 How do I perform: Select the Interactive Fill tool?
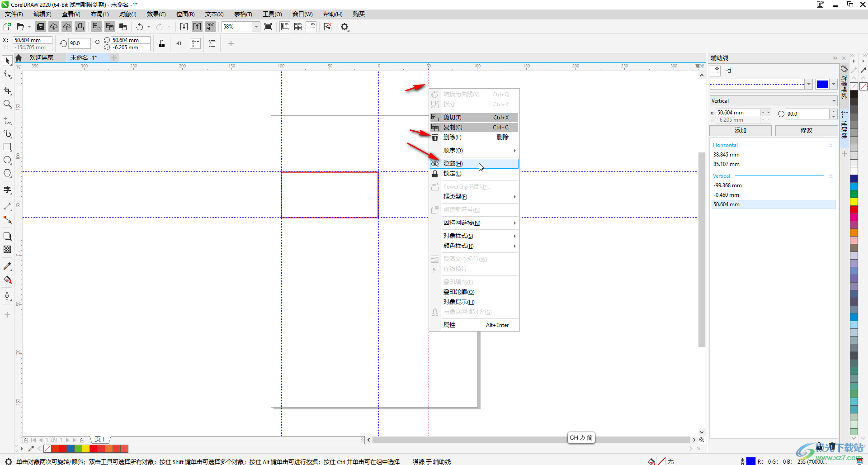[7, 280]
